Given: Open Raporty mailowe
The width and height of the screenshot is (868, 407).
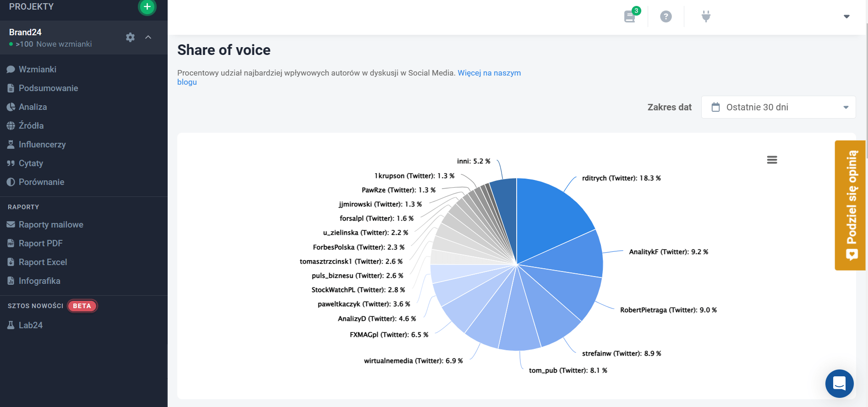Looking at the screenshot, I should (x=51, y=224).
